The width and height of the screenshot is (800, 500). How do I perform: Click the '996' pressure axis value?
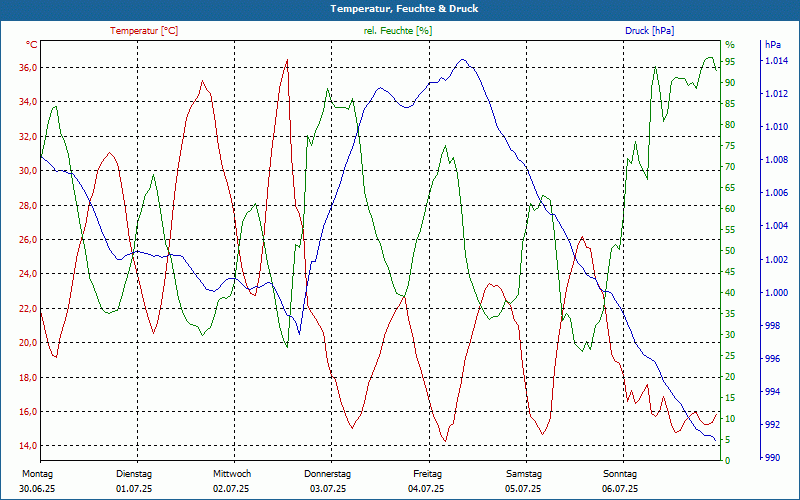click(773, 359)
